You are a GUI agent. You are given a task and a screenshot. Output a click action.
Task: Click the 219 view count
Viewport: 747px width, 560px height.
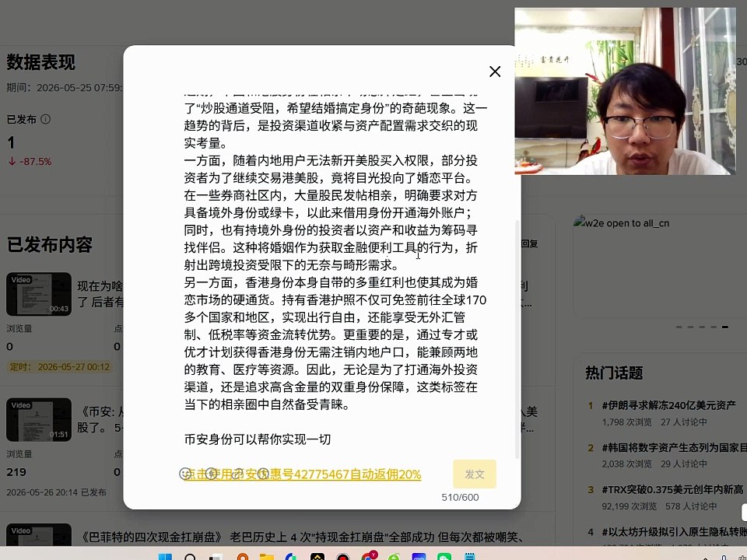point(16,472)
